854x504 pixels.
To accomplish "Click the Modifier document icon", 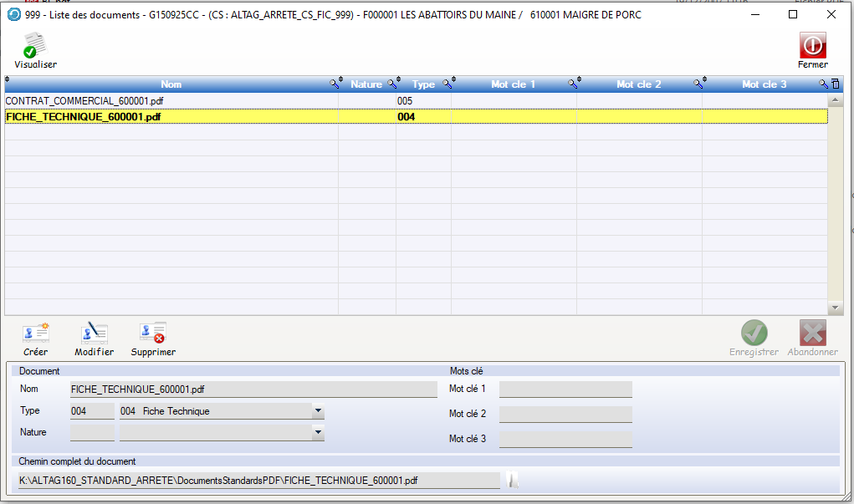I will point(94,334).
